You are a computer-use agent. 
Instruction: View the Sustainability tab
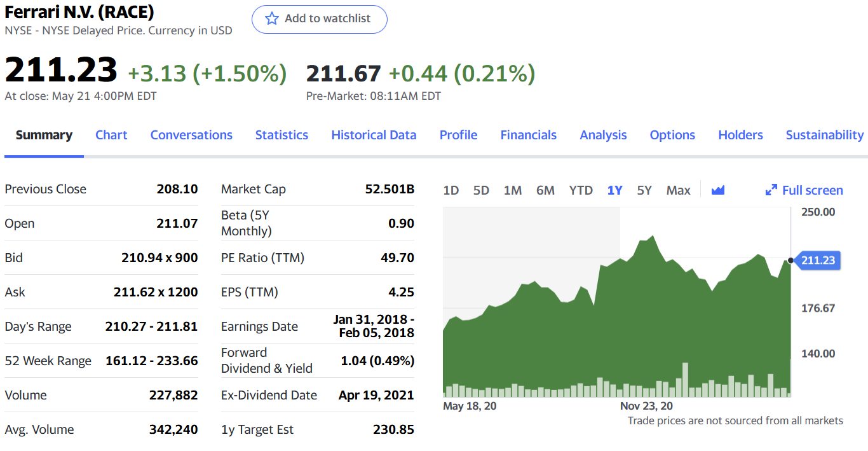824,135
